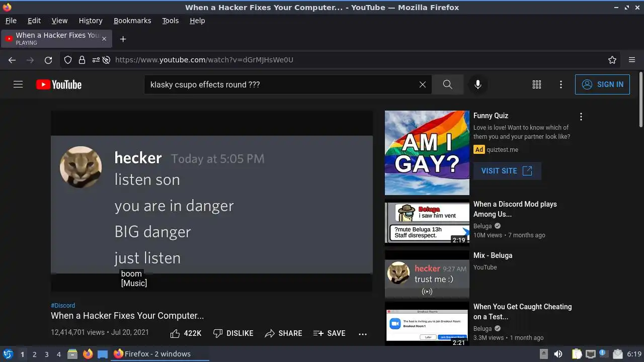The image size is (644, 362).
Task: Switch to workspace 4
Action: point(58,354)
